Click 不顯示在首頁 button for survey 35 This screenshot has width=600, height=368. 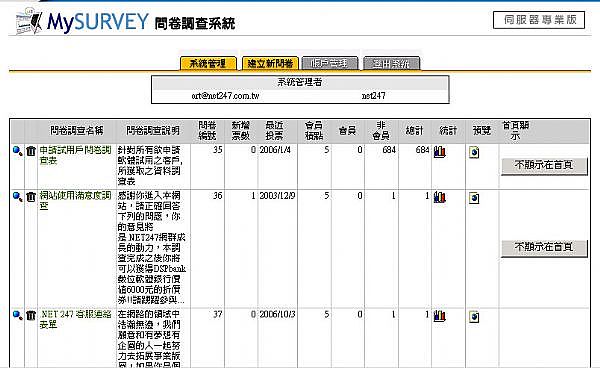point(544,166)
